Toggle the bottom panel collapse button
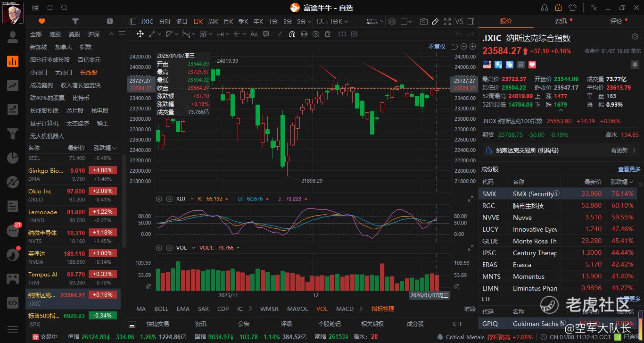644x343 pixels. pos(132,324)
